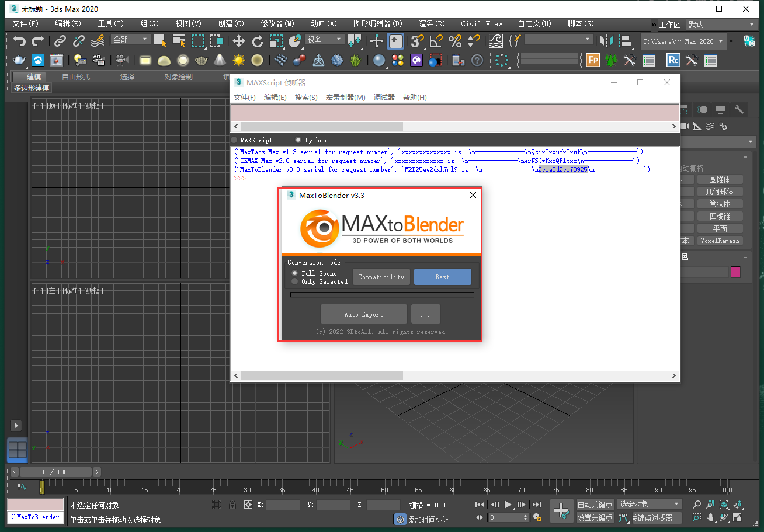Select the Python radio option
764x532 pixels.
[x=298, y=140]
